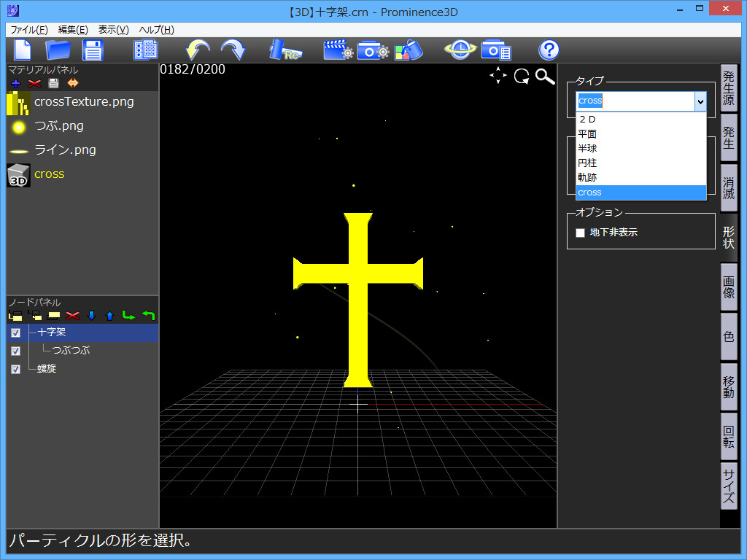The image size is (747, 560).
Task: Collapse the タイプ dropdown arrow
Action: pos(700,101)
